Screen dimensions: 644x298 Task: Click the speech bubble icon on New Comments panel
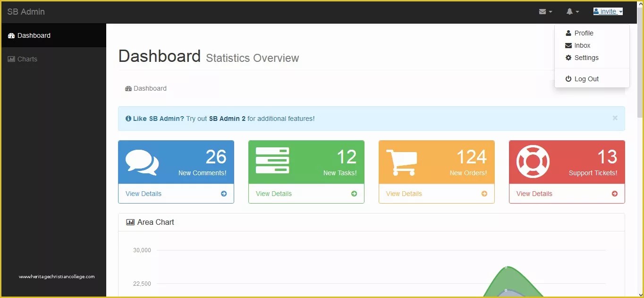(x=141, y=161)
